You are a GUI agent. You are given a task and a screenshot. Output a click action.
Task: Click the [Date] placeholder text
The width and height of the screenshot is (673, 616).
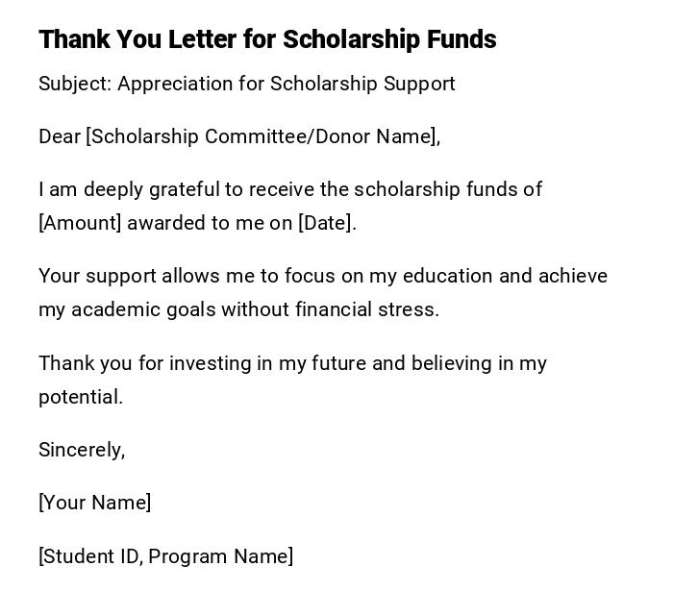coord(325,223)
